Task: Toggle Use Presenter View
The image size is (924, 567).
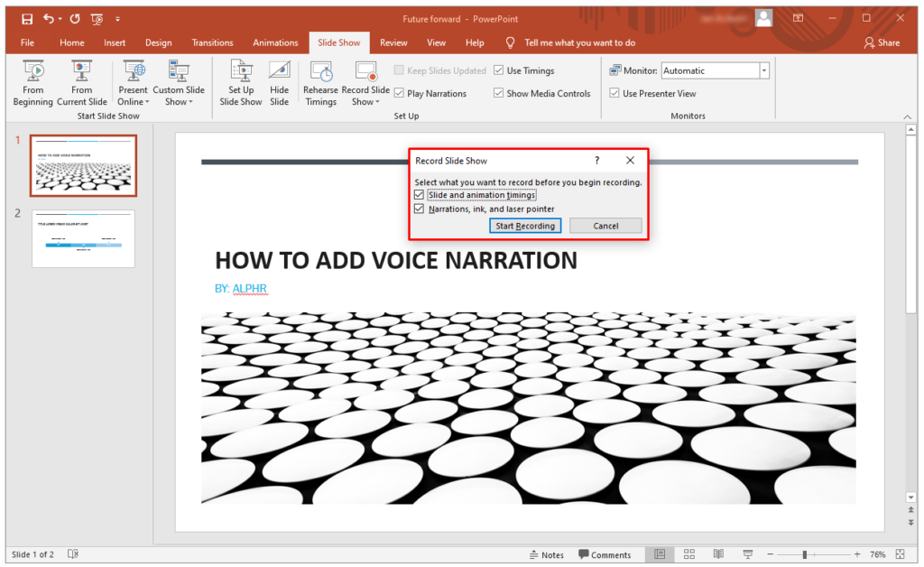Action: tap(614, 93)
